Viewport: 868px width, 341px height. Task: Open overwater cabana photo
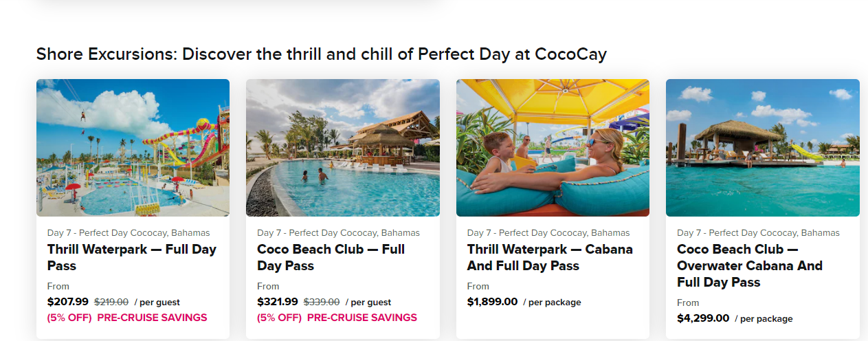[x=763, y=148]
